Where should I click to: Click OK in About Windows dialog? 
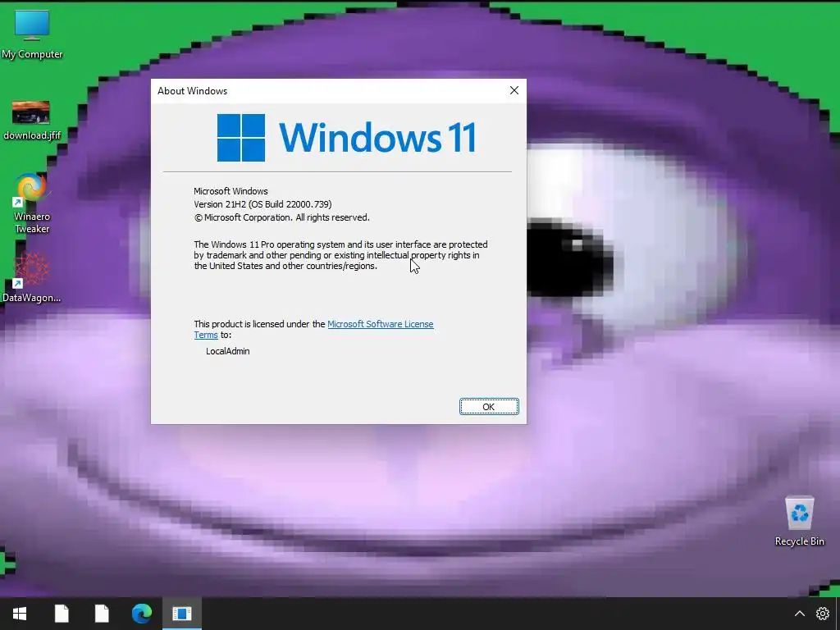click(x=489, y=407)
